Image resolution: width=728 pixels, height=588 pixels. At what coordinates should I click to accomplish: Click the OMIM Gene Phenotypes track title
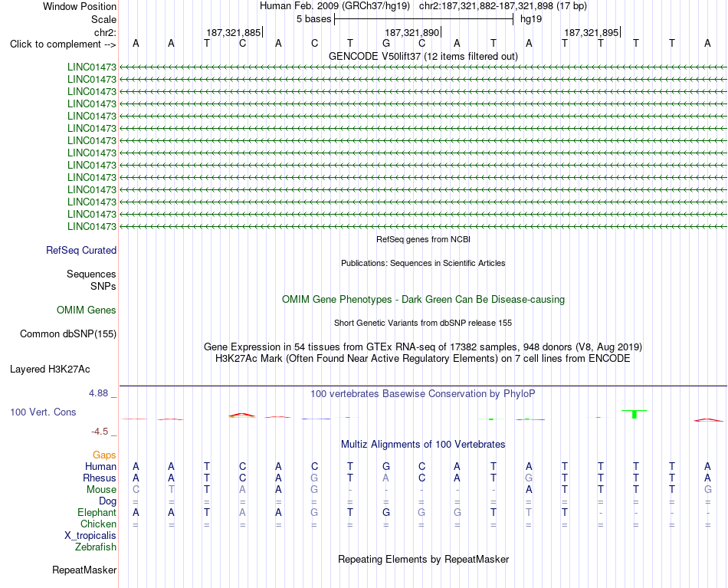423,300
